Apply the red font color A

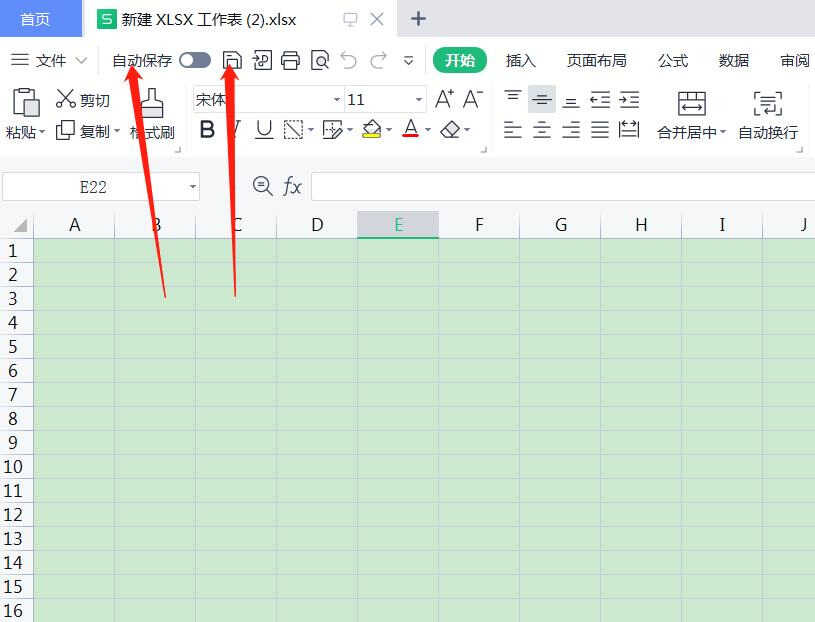(411, 128)
